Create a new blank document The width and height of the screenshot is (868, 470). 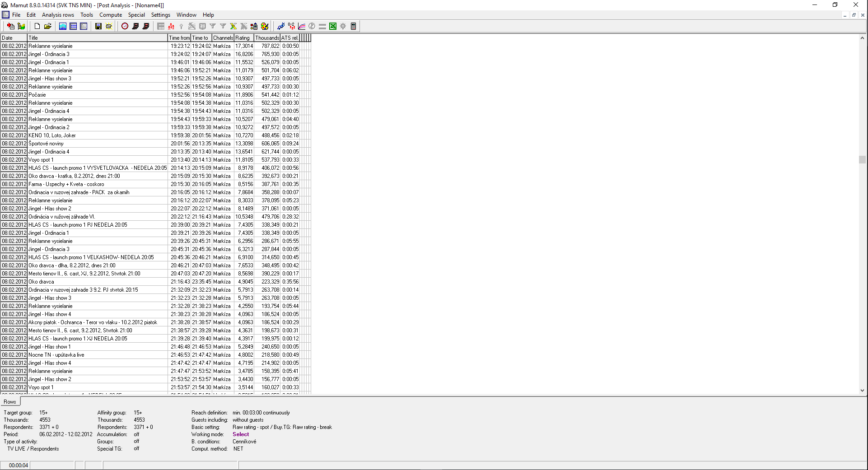(37, 26)
